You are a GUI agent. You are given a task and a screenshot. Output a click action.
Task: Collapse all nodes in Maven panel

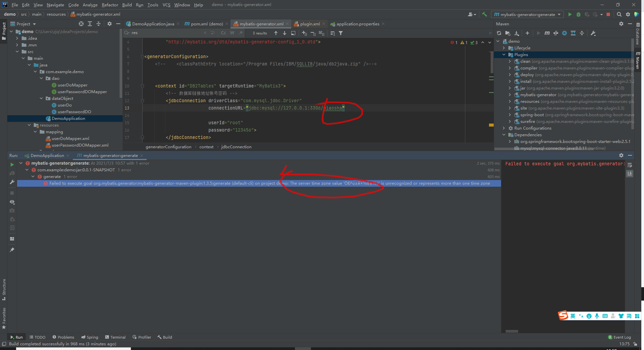click(x=582, y=33)
